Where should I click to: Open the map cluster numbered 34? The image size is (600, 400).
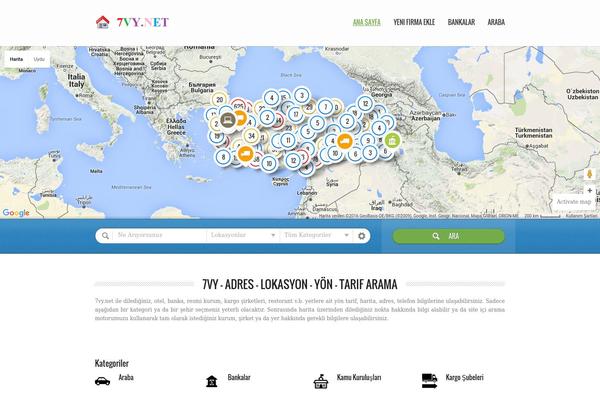coord(251,136)
